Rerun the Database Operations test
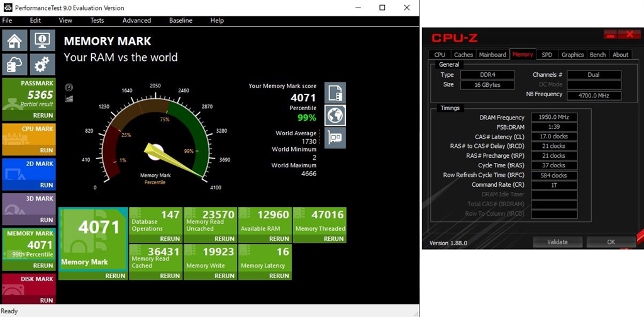Image resolution: width=644 pixels, height=317 pixels. (170, 238)
